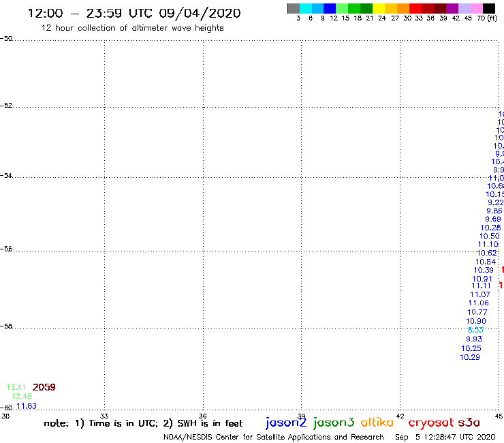Click the jason2 satellite legend label

pos(286,423)
